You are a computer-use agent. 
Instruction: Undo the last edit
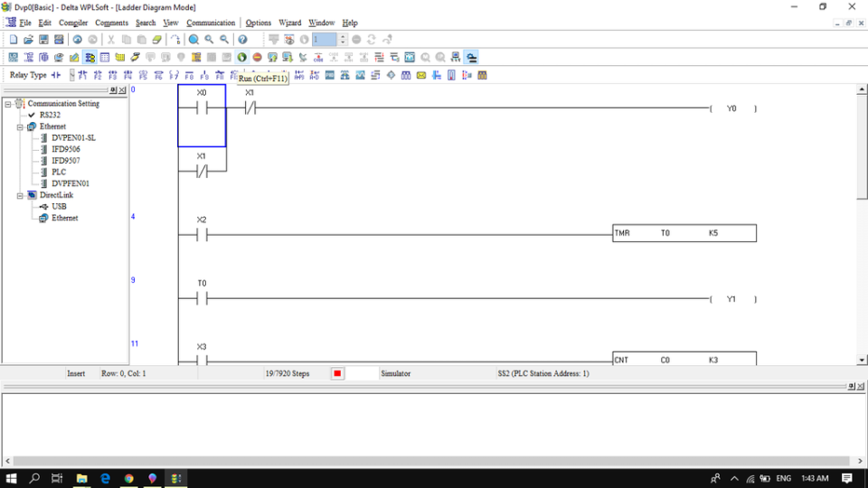(78, 39)
